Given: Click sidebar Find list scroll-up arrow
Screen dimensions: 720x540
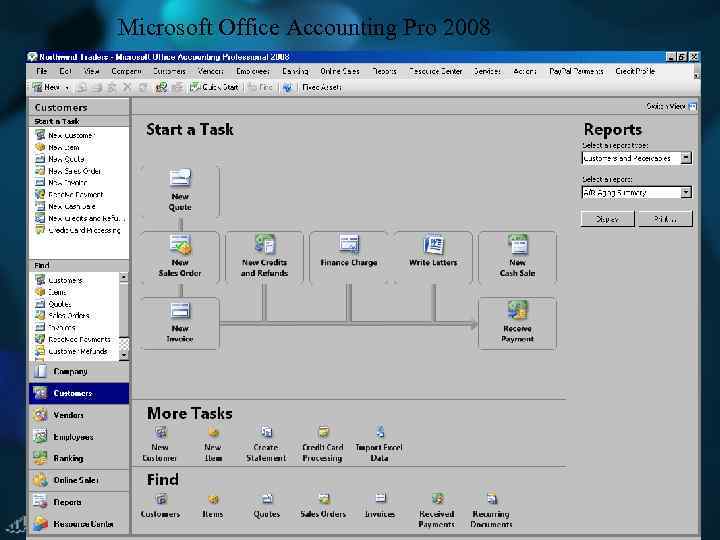Looking at the screenshot, I should 124,277.
